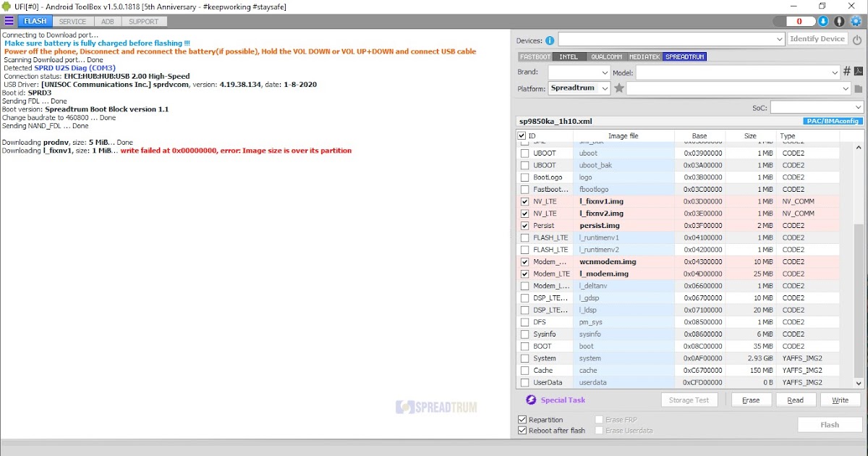Select the DFS row's pm_sys image cell
This screenshot has height=456, width=868.
(624, 322)
